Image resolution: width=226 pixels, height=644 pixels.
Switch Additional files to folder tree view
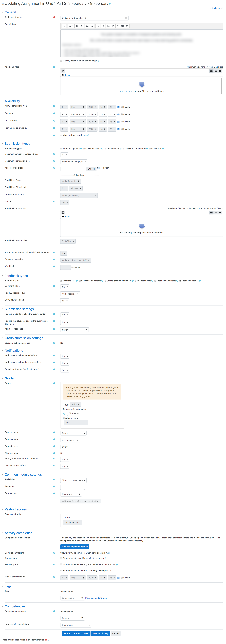pos(220,71)
